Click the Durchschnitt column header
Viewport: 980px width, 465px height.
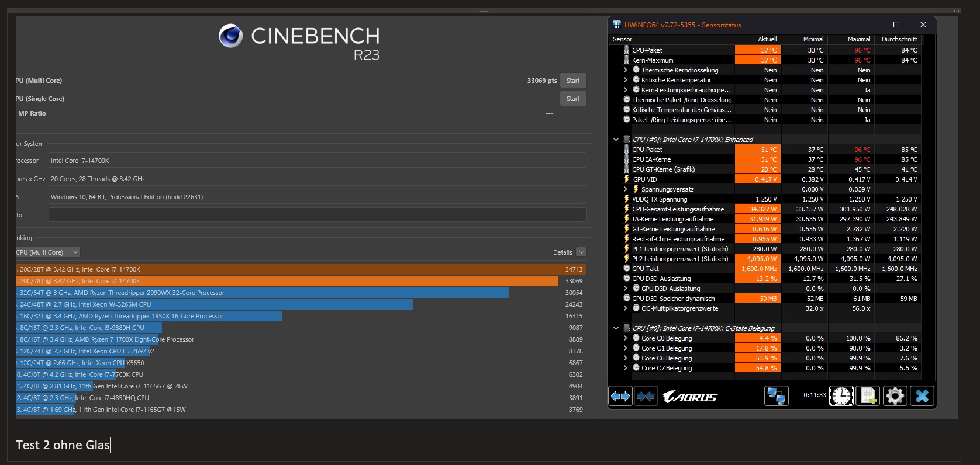[898, 39]
